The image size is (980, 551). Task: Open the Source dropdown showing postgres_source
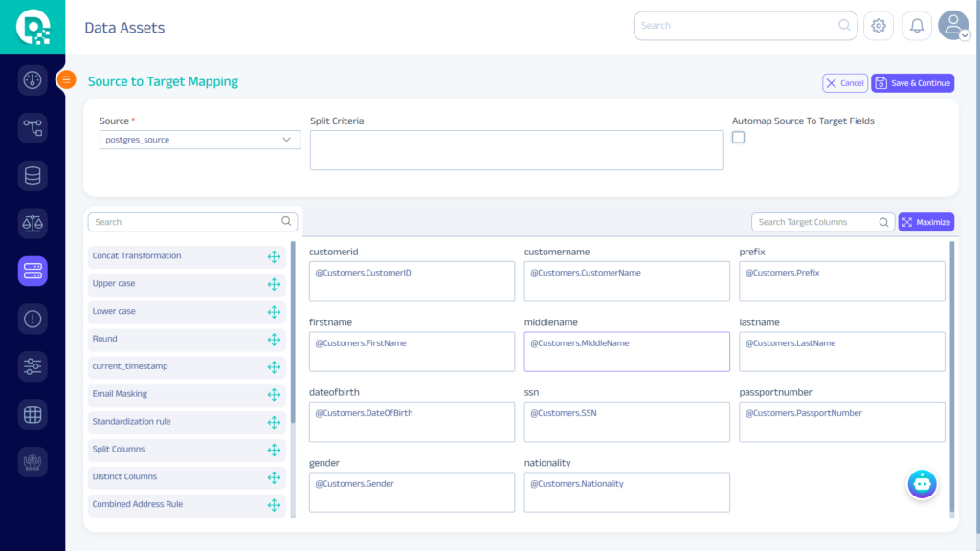point(200,140)
